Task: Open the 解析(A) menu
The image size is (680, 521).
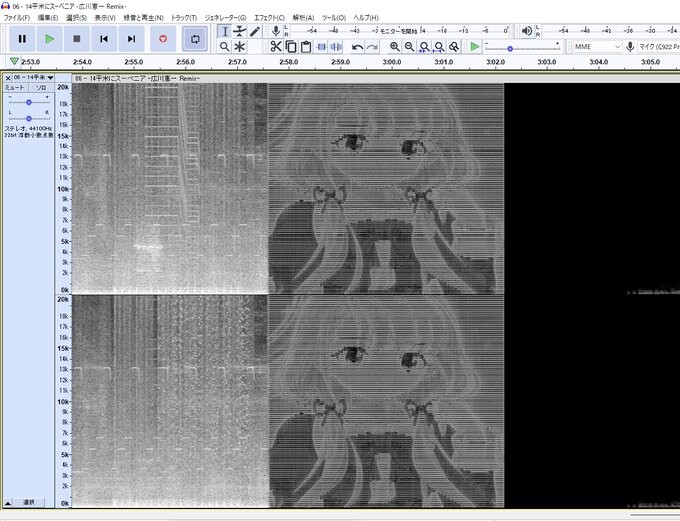Action: pyautogui.click(x=303, y=18)
